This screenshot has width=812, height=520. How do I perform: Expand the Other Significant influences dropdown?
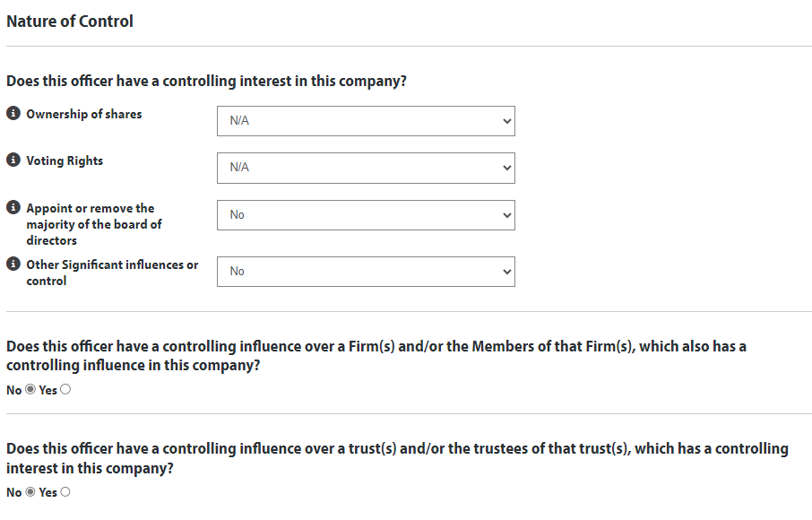tap(366, 272)
